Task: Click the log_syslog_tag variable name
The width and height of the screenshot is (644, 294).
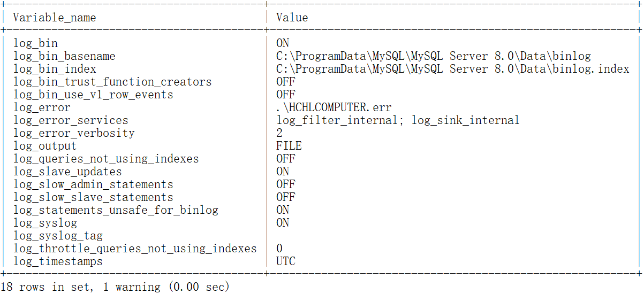Action: click(58, 236)
